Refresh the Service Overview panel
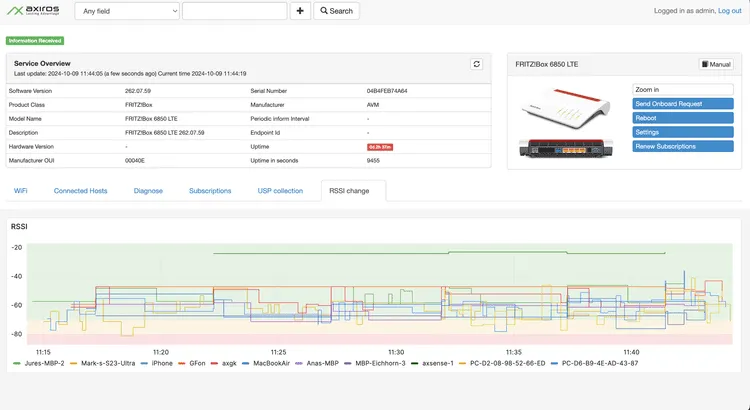Screen dimensions: 750x410 tap(477, 64)
